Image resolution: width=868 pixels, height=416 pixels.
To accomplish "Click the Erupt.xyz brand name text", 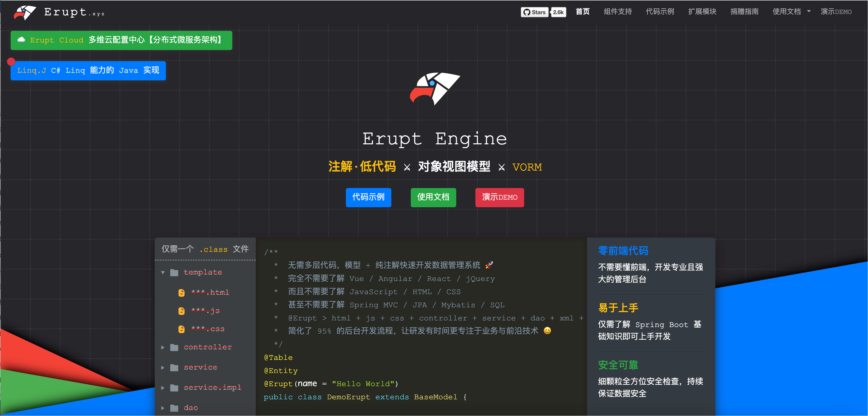I will click(x=74, y=12).
